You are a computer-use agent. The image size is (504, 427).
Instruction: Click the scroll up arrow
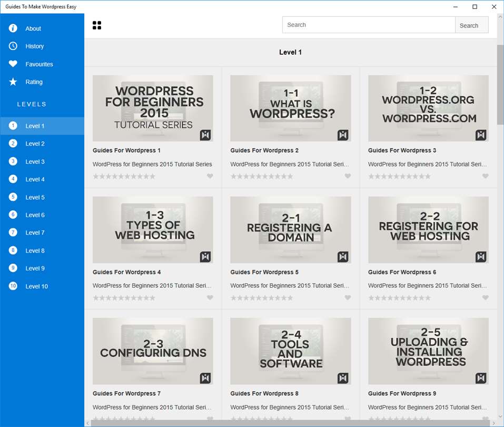(500, 17)
